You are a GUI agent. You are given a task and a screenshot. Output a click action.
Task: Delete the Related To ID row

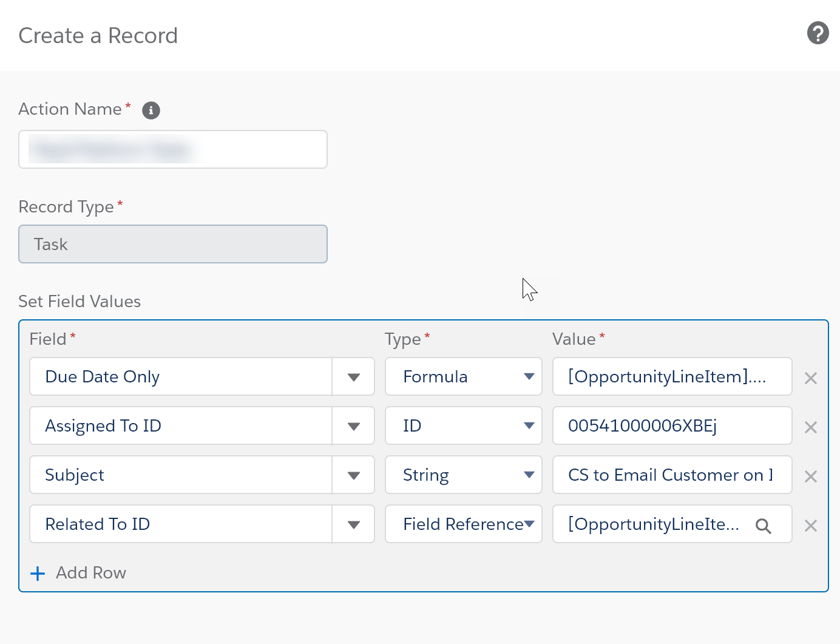(810, 526)
